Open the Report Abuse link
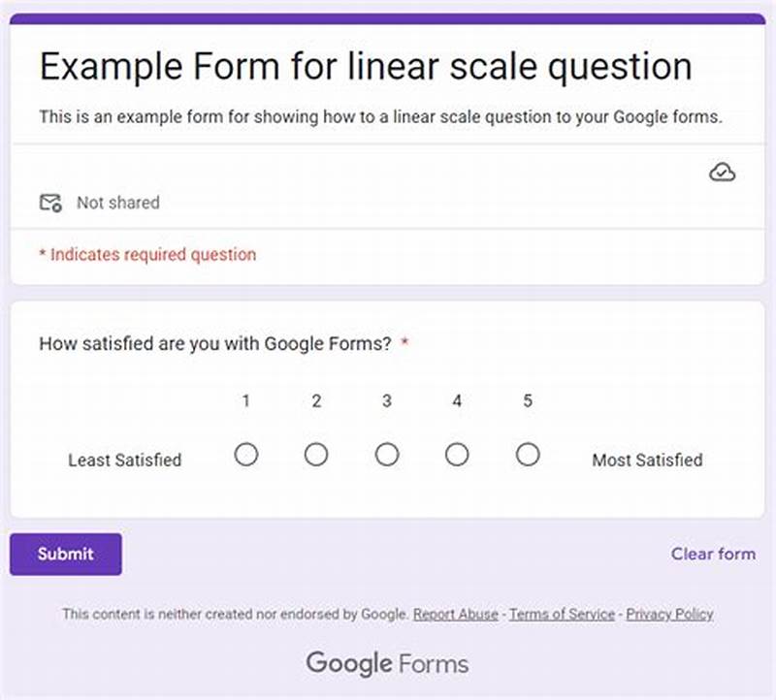 click(454, 614)
